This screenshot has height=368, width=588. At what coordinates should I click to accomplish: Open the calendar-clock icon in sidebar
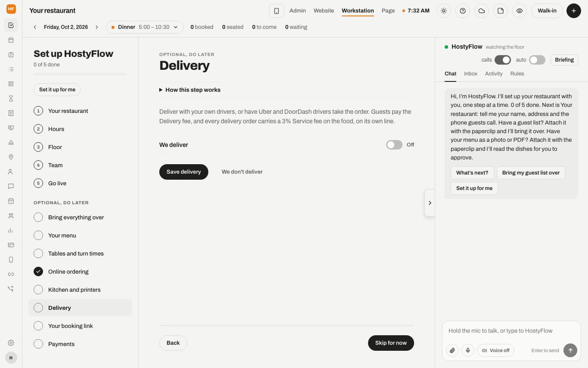(x=11, y=201)
